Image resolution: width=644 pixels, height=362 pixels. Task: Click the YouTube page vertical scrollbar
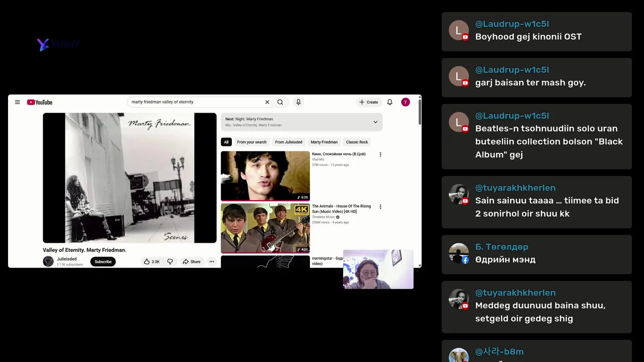point(420,112)
